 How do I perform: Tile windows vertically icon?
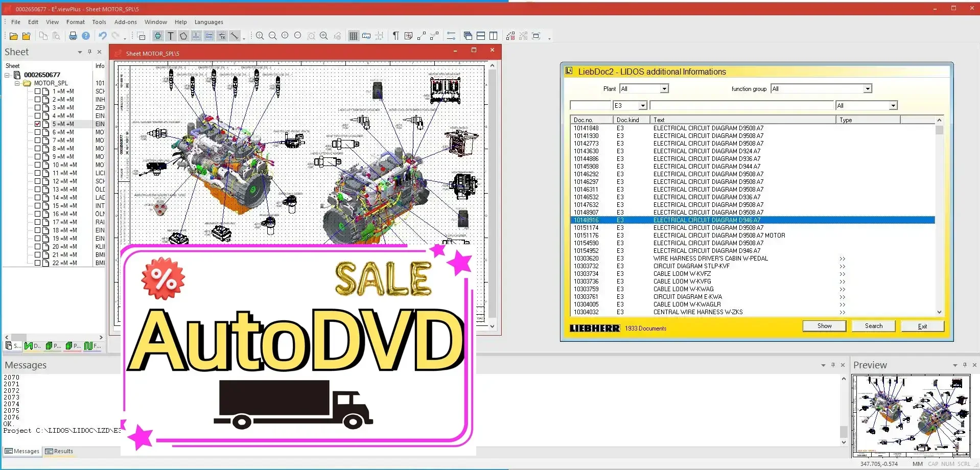click(x=493, y=36)
